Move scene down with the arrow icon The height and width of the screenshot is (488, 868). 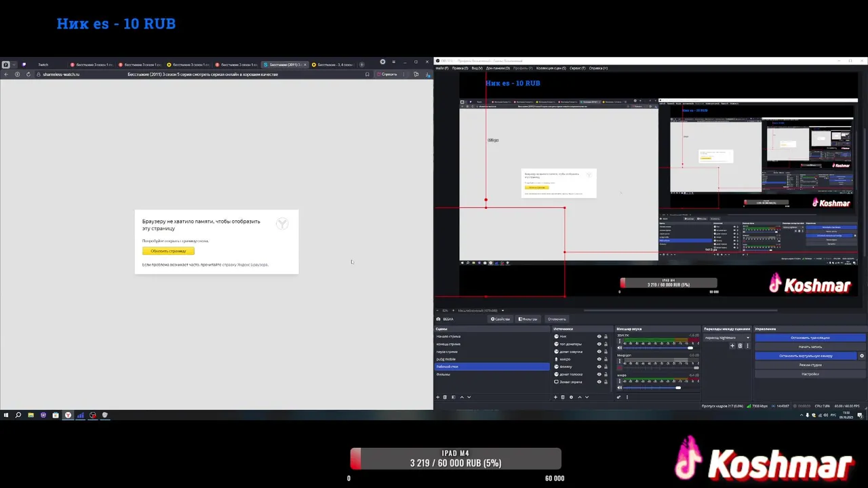point(469,397)
